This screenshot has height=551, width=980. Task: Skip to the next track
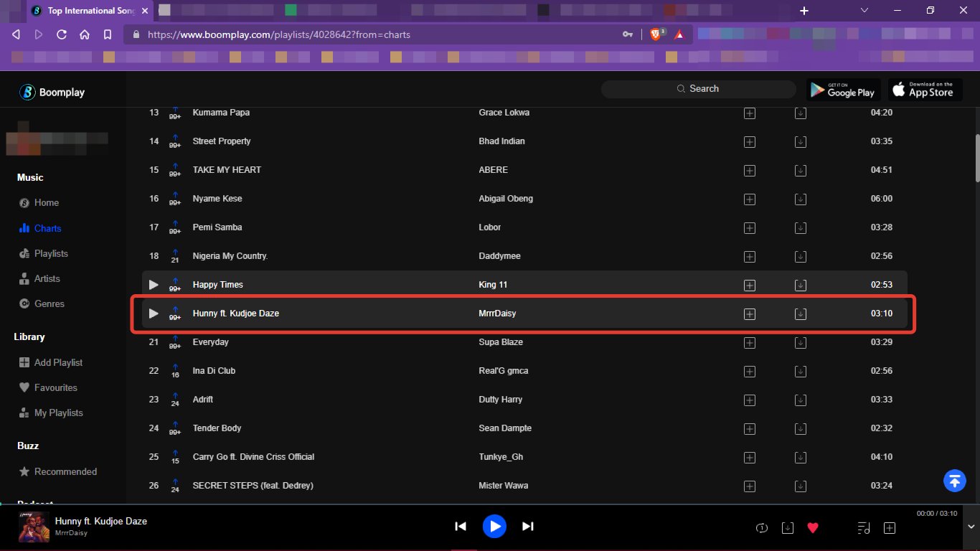click(x=528, y=527)
